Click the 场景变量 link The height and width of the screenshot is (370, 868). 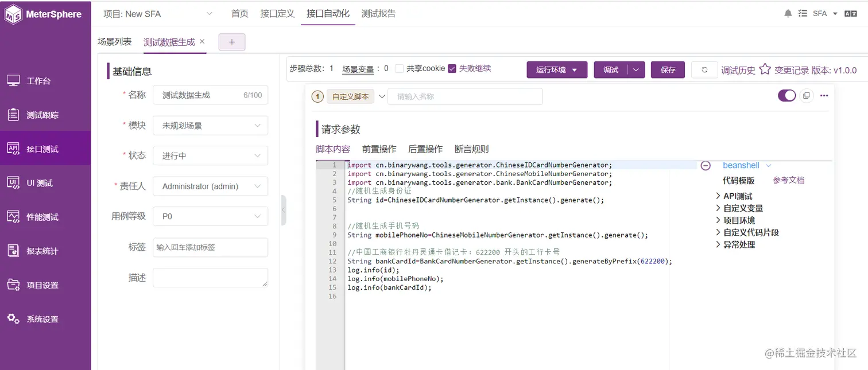[x=358, y=69]
